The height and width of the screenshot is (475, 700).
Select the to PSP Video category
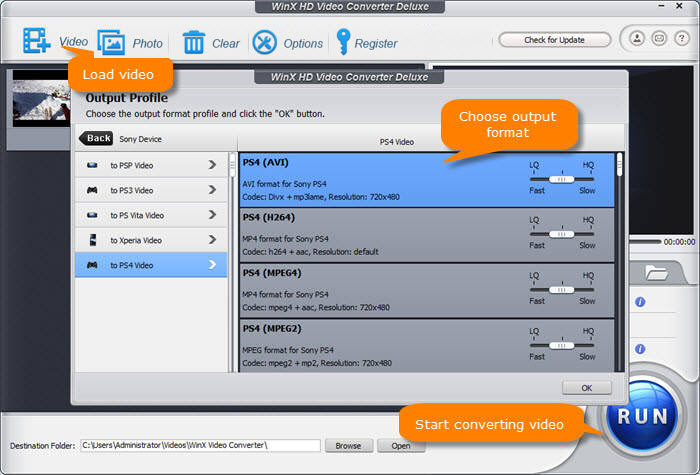point(151,165)
